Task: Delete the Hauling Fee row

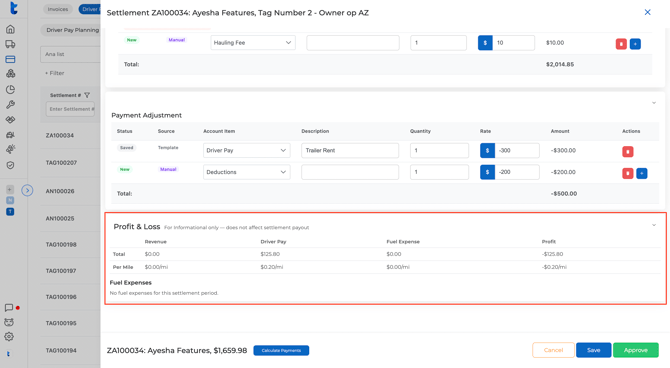Action: (x=621, y=44)
